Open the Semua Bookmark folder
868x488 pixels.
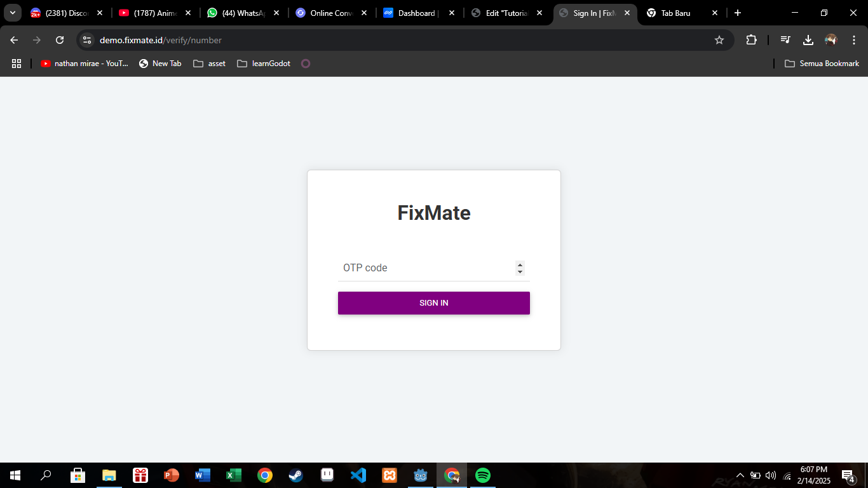822,64
